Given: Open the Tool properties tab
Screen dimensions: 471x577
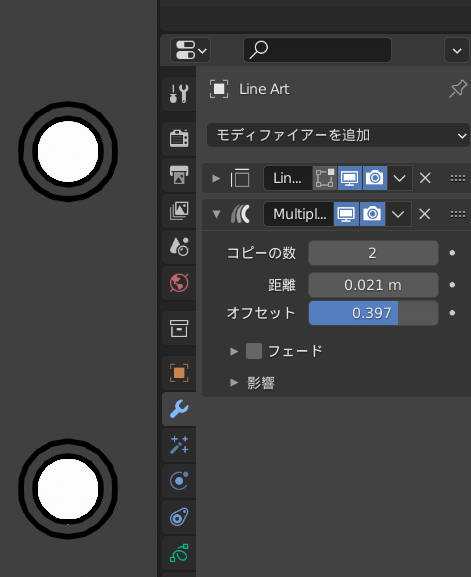Looking at the screenshot, I should [179, 94].
